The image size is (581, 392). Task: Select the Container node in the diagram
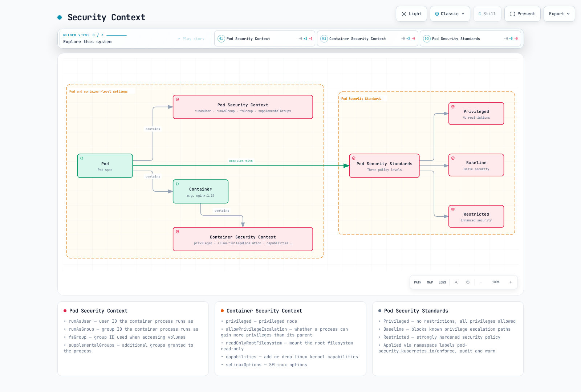click(x=200, y=192)
